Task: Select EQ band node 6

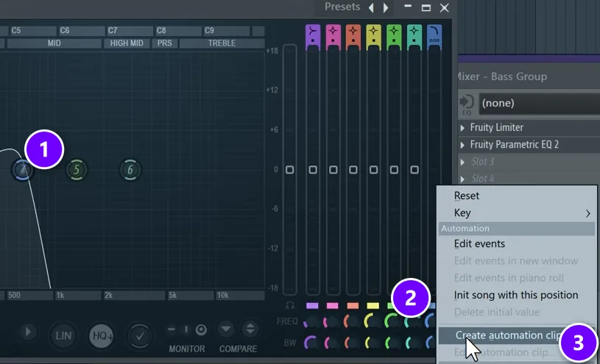Action: pos(130,170)
